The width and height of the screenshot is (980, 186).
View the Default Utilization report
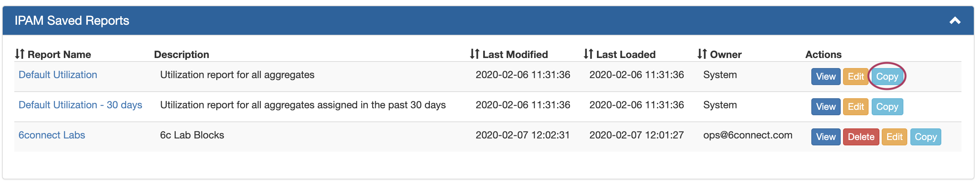826,77
